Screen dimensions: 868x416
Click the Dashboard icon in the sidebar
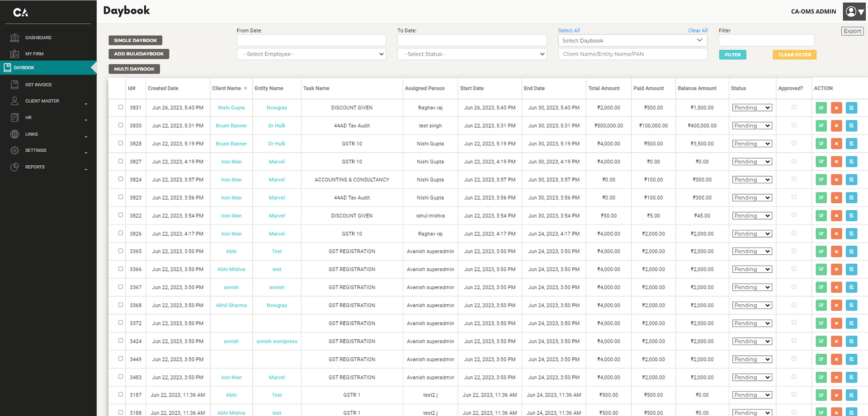click(x=14, y=37)
